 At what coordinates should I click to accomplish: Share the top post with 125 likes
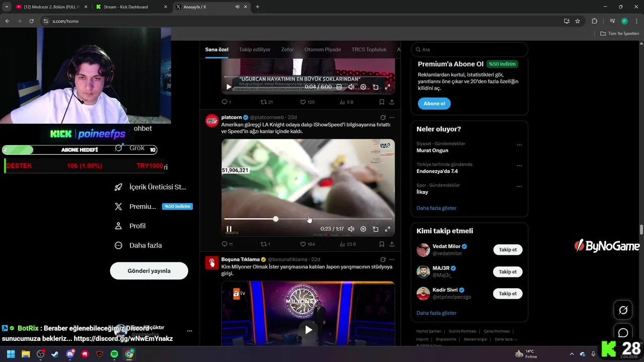[391, 102]
